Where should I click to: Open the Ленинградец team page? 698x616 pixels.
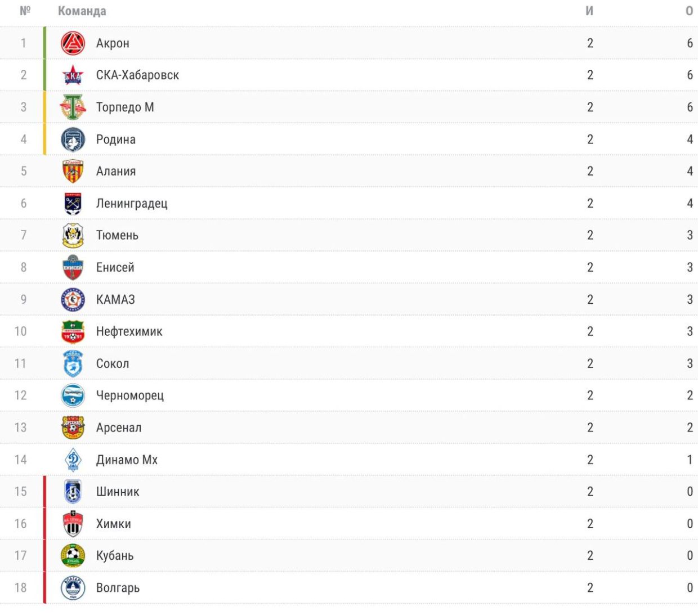coord(132,204)
